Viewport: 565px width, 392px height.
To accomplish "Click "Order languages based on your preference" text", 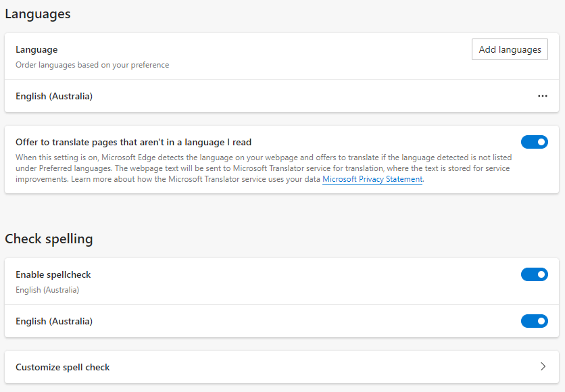I will point(92,65).
